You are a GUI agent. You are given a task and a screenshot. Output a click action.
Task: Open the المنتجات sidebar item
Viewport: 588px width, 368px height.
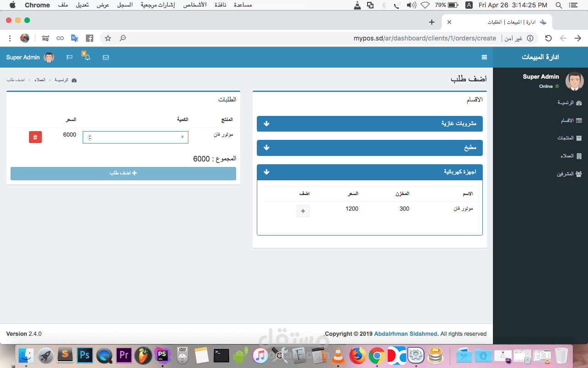point(570,138)
